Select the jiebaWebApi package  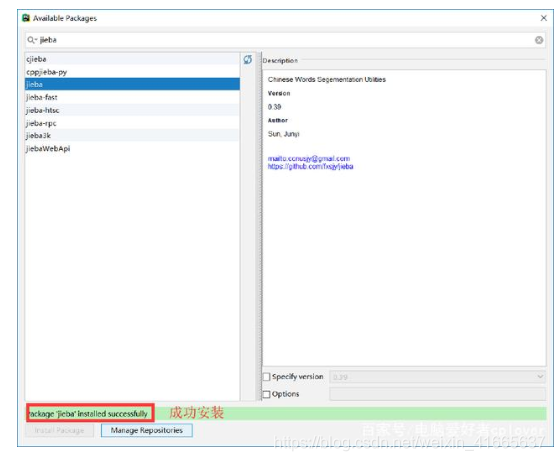tap(132, 149)
